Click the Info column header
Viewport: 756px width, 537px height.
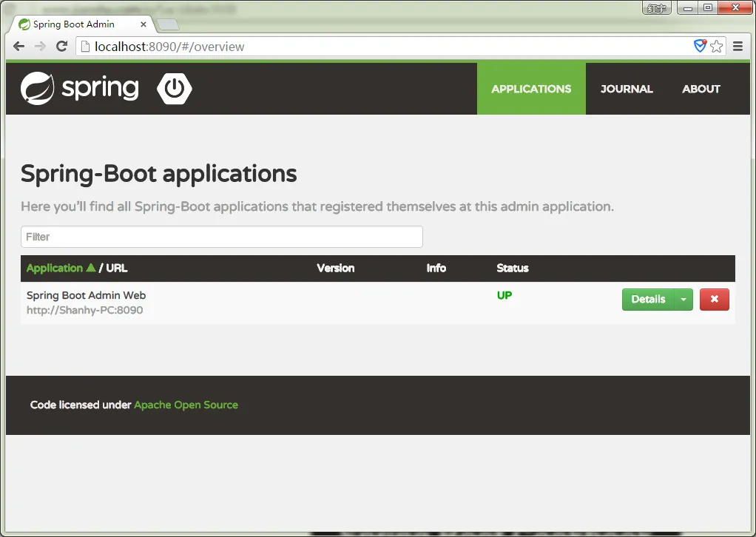tap(436, 268)
